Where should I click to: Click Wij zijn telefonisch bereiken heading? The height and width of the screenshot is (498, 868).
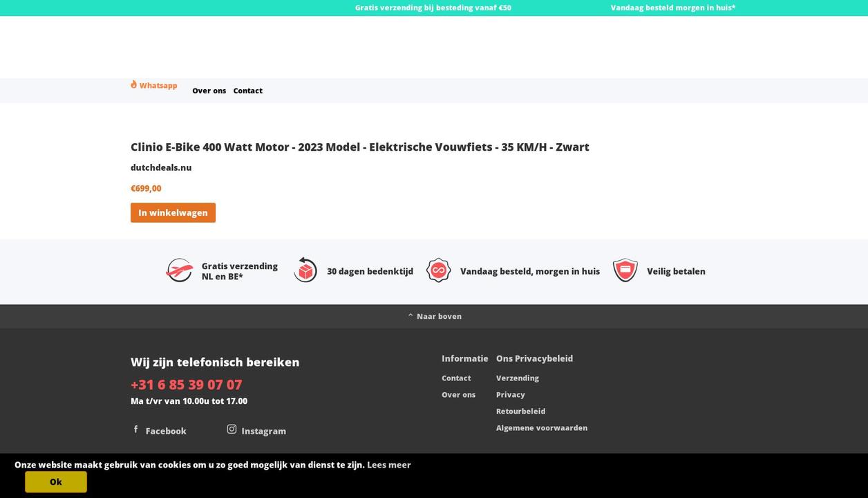coord(215,362)
